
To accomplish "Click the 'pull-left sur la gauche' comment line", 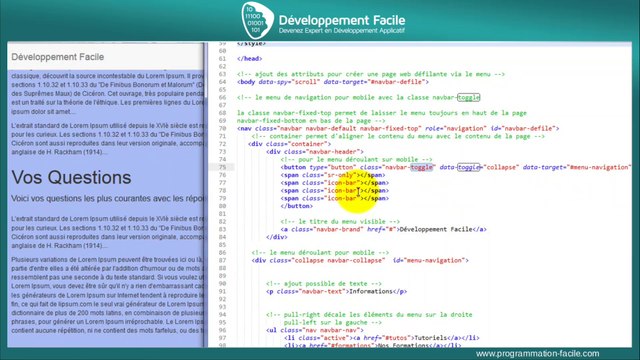I will point(333,322).
